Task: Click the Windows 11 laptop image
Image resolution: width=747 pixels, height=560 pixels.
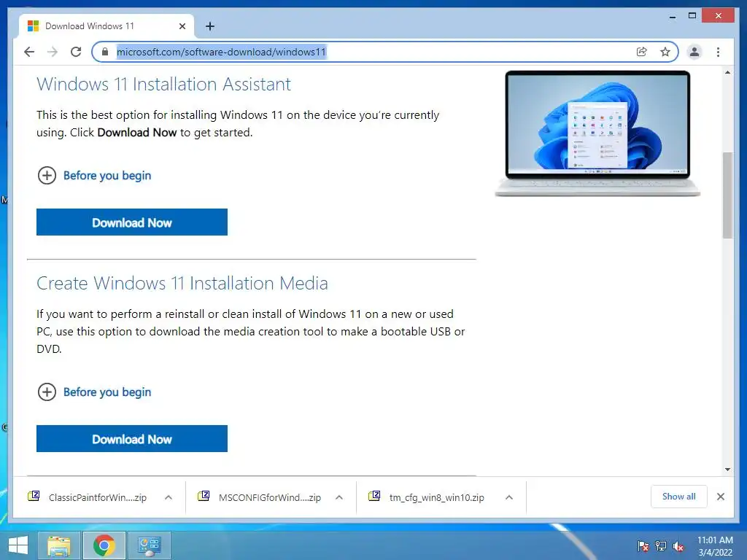Action: pyautogui.click(x=597, y=133)
